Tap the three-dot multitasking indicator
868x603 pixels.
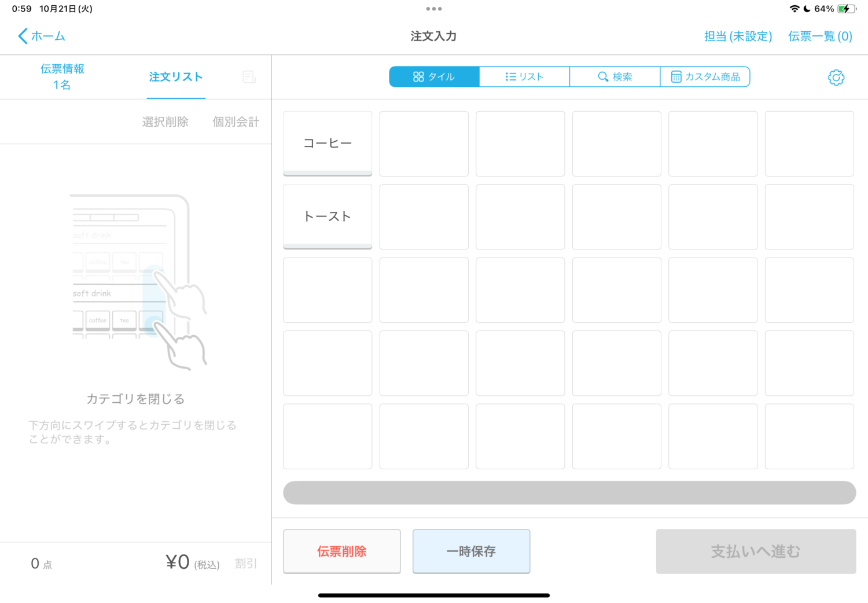433,9
